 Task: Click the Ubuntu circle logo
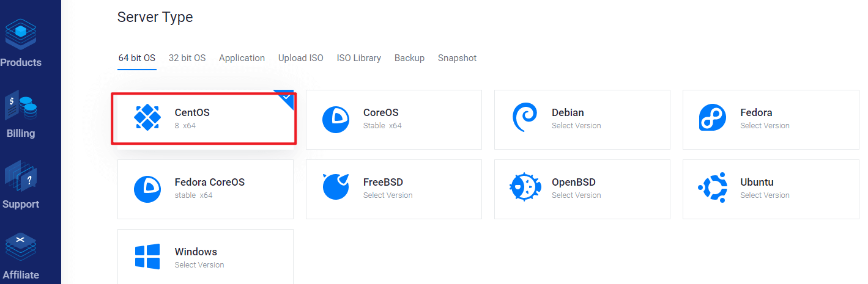[713, 187]
